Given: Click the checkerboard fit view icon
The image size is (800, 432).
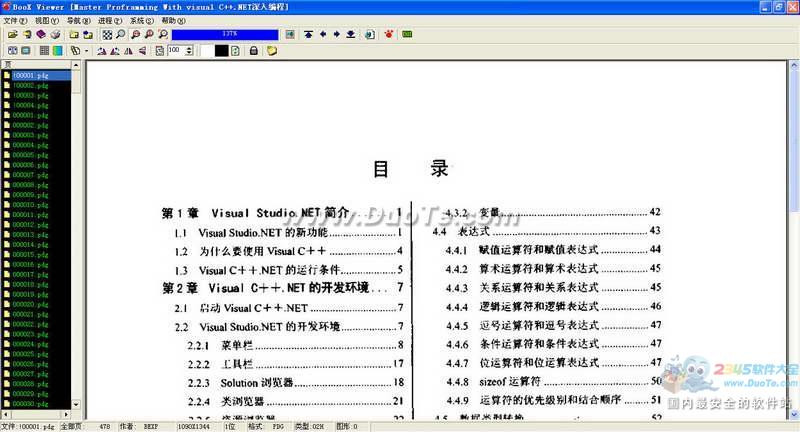Looking at the screenshot, I should [107, 34].
